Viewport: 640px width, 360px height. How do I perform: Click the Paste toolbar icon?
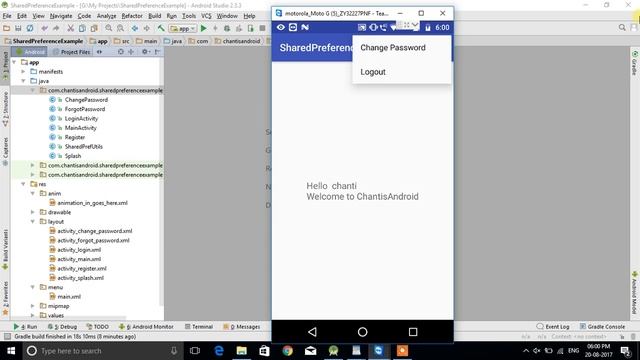pyautogui.click(x=94, y=28)
